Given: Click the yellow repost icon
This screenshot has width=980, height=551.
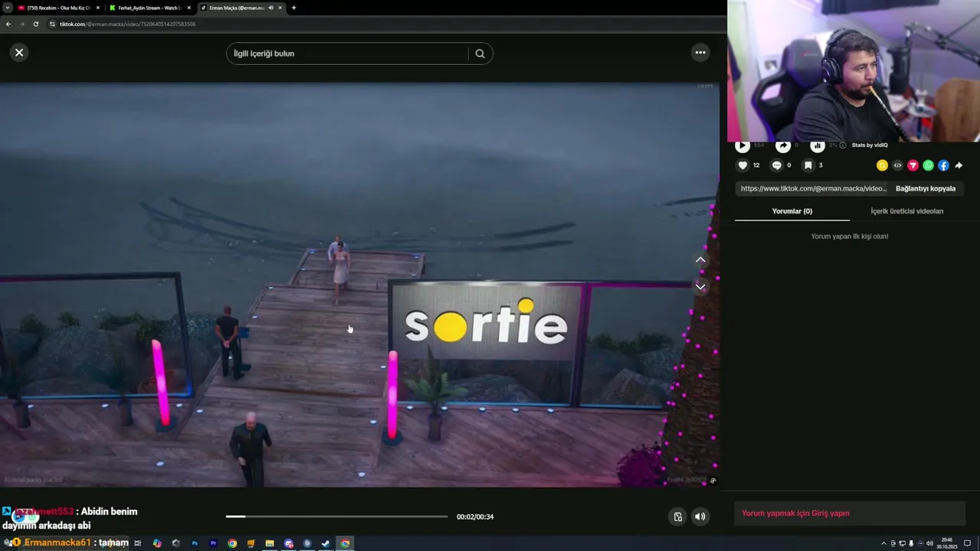Looking at the screenshot, I should tap(882, 165).
